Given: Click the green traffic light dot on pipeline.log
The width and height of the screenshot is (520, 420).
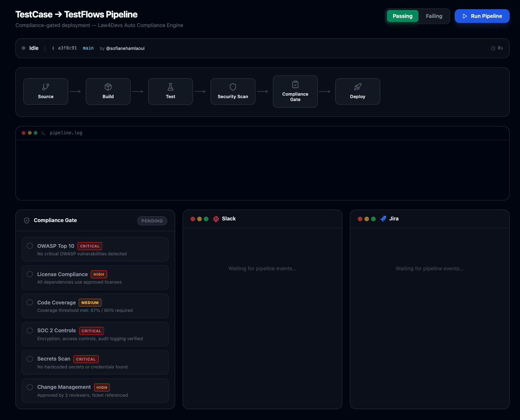Looking at the screenshot, I should click(x=35, y=133).
